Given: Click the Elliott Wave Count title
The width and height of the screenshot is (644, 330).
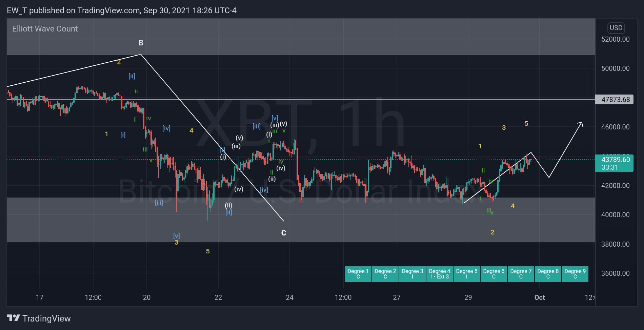Looking at the screenshot, I should click(x=45, y=29).
